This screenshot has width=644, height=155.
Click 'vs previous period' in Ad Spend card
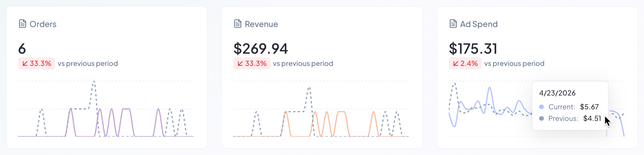pyautogui.click(x=514, y=64)
